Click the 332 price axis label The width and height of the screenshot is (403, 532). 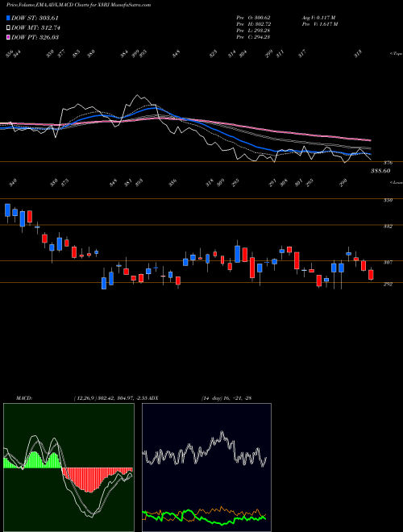coord(388,227)
